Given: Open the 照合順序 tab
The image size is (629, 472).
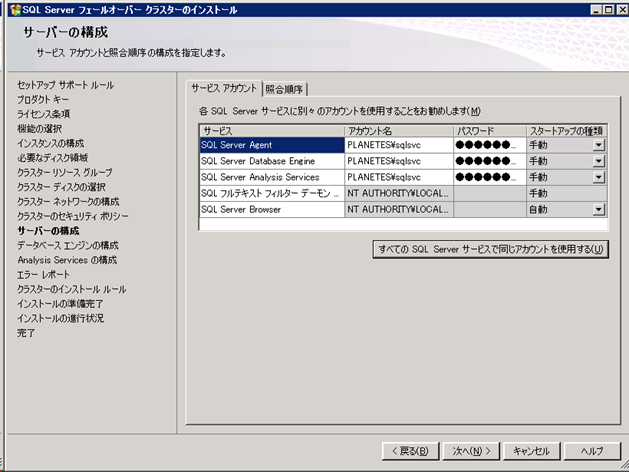Looking at the screenshot, I should pyautogui.click(x=284, y=89).
